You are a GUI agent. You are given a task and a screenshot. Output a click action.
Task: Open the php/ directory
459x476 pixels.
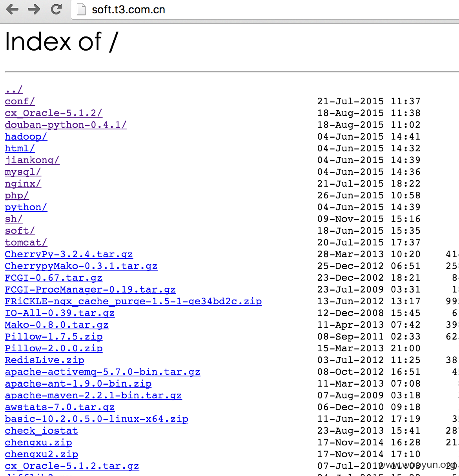(x=17, y=195)
